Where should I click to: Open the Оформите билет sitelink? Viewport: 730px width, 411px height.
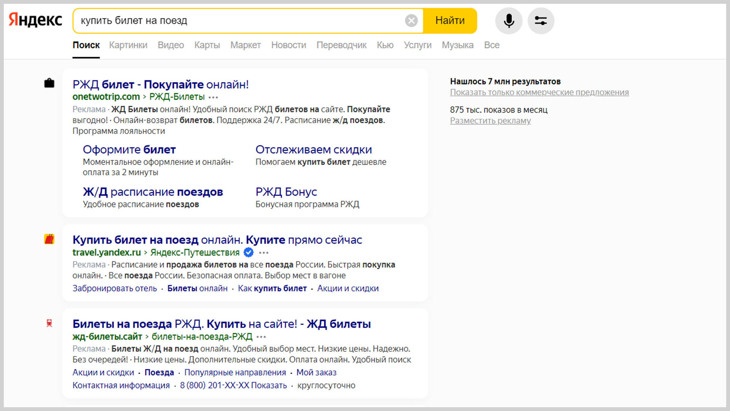(x=129, y=149)
